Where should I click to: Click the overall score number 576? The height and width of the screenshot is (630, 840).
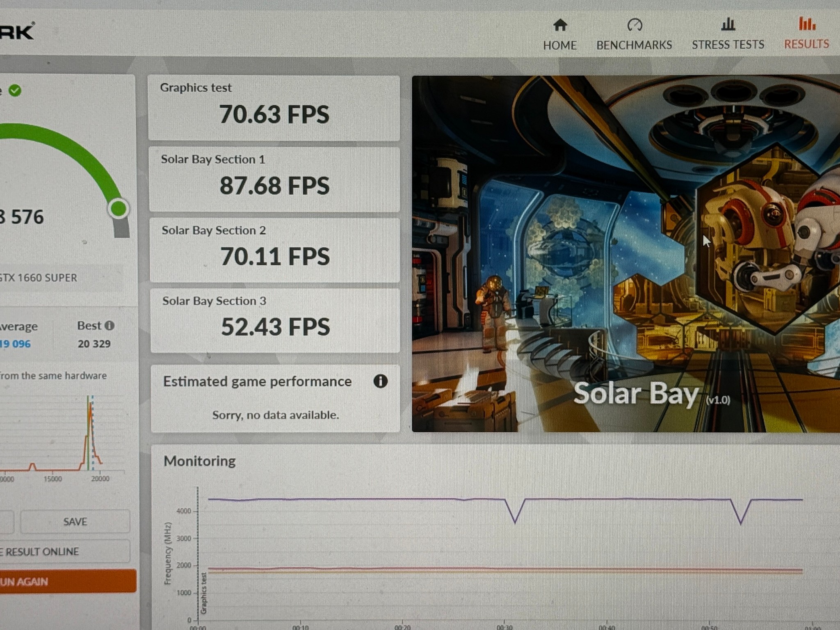click(22, 217)
